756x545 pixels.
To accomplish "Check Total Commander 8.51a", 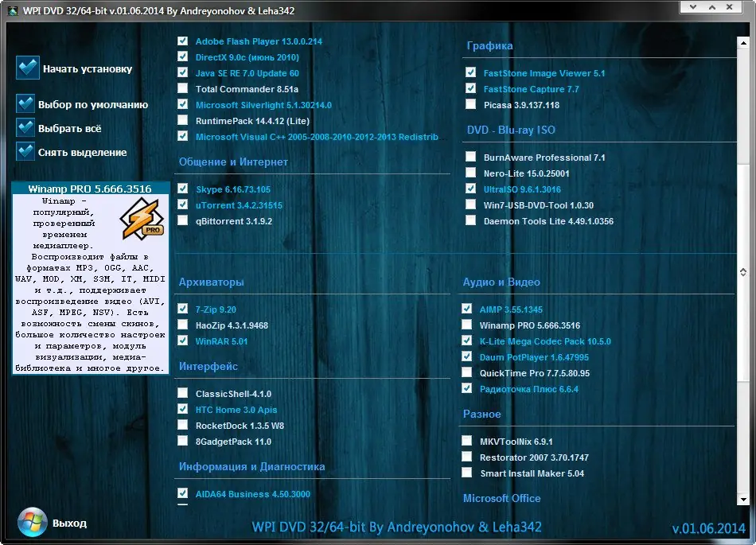I will point(183,88).
